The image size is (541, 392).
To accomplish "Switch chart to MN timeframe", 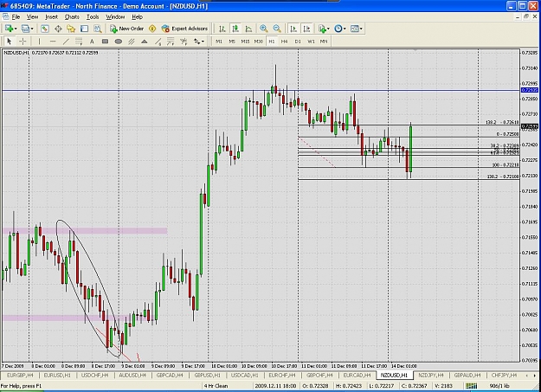I will pos(324,42).
